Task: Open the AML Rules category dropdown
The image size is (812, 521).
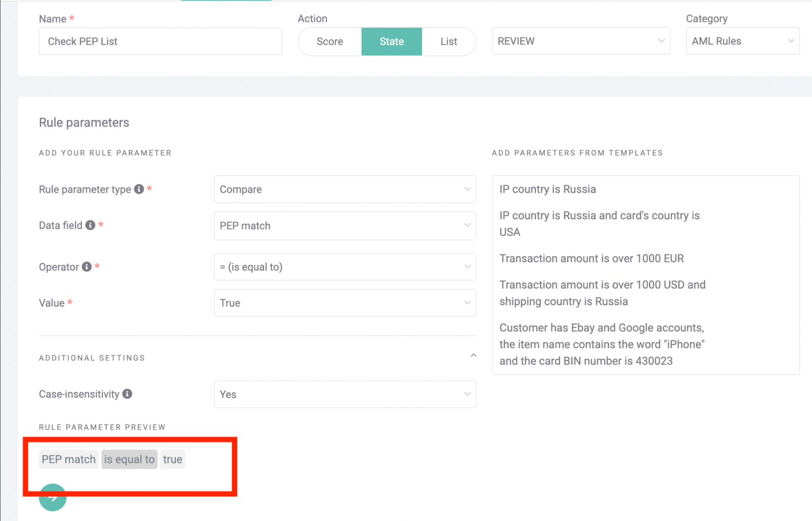Action: 742,41
